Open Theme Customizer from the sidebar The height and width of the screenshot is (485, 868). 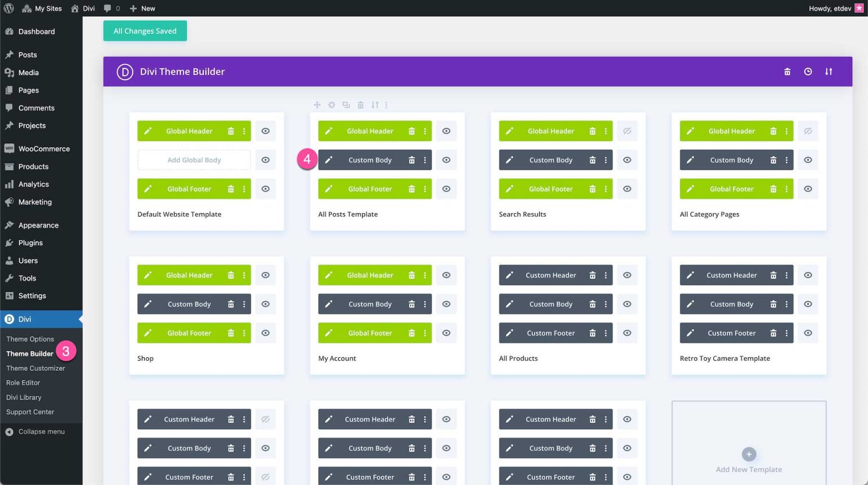36,368
